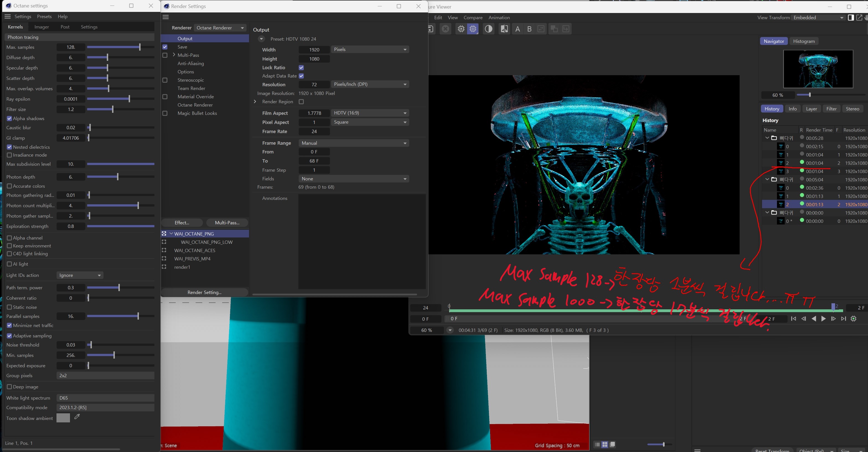This screenshot has height=452, width=868.
Task: Switch to Post tab in Octane settings
Action: click(x=65, y=27)
